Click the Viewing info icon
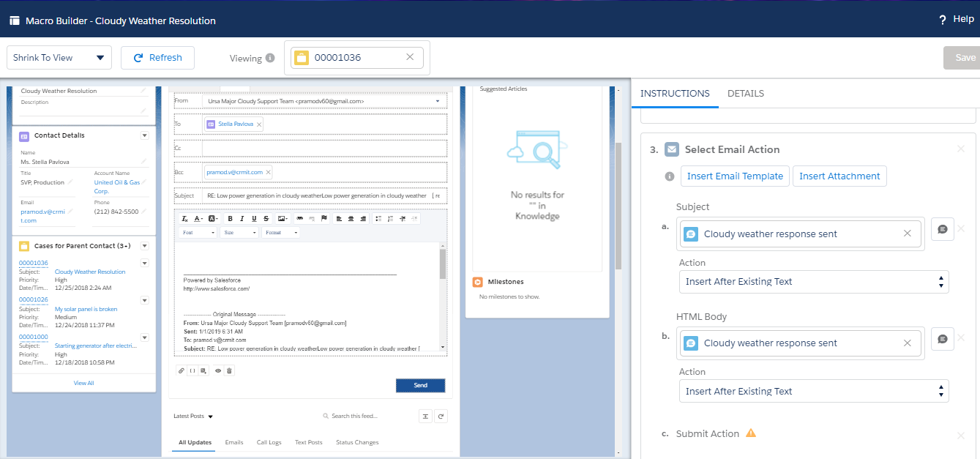980x459 pixels. [270, 58]
